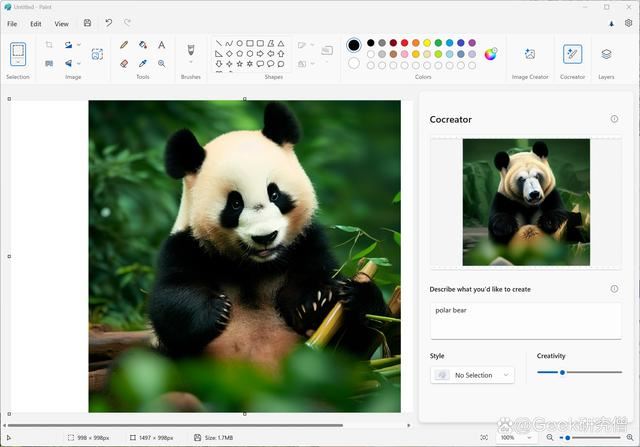The width and height of the screenshot is (640, 447).
Task: Click the prompt text box containing polar bear
Action: tap(525, 321)
